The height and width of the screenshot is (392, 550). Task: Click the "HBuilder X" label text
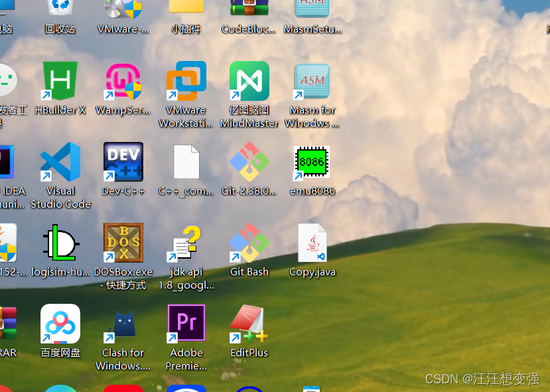coord(60,110)
